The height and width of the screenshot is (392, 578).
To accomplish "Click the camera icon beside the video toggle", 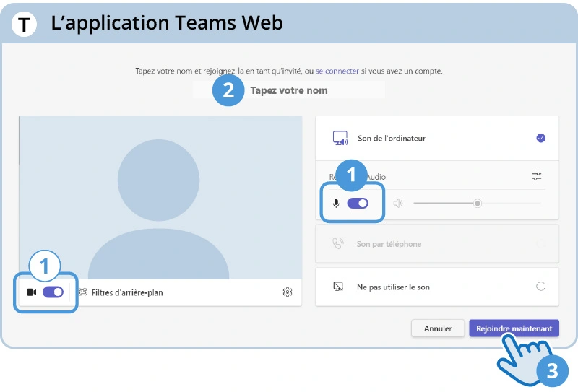I will [31, 292].
